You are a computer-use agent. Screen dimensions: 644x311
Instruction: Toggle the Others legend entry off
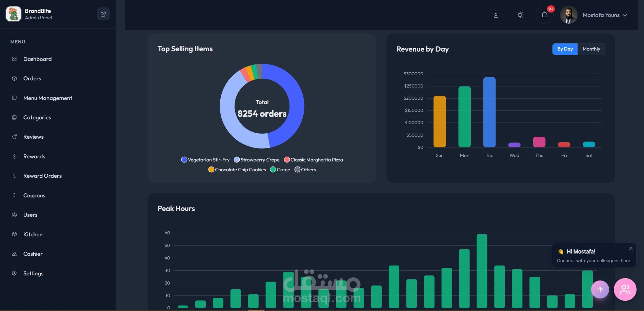point(305,170)
